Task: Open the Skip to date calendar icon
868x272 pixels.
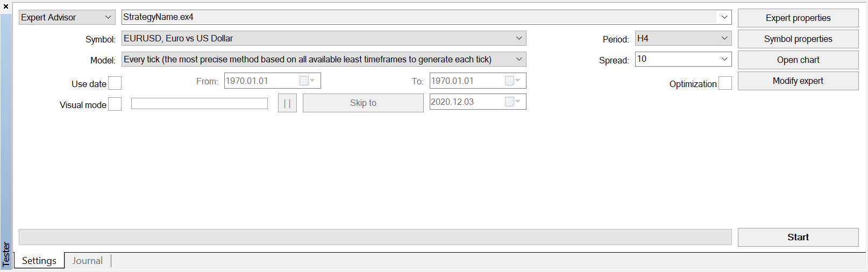Action: tap(513, 102)
